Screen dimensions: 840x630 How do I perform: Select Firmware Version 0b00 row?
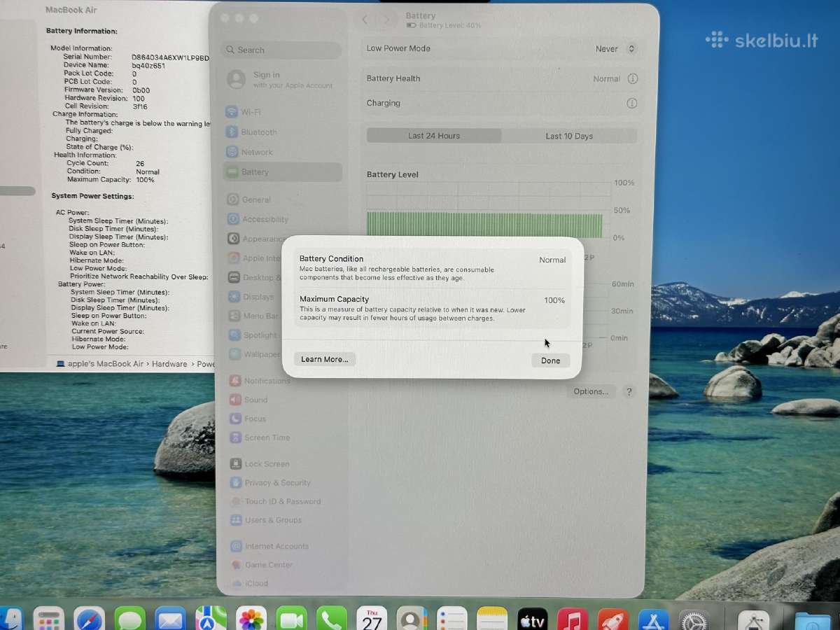click(x=107, y=90)
